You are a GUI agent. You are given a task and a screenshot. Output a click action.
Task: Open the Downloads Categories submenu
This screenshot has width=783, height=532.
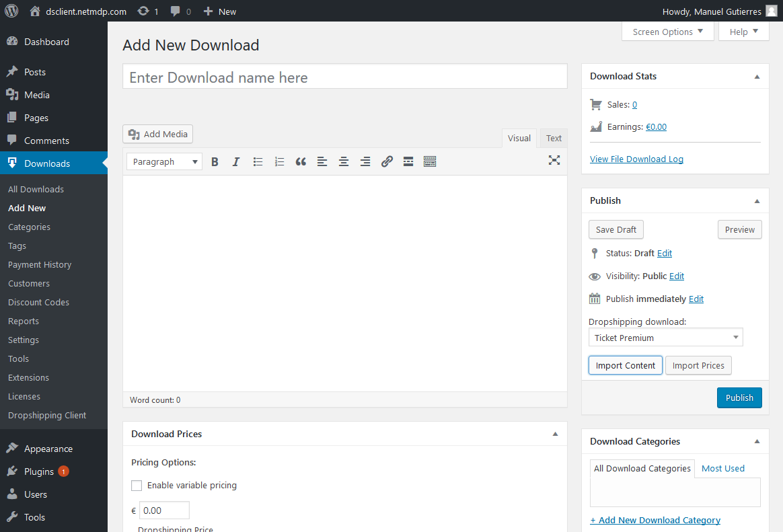point(29,227)
